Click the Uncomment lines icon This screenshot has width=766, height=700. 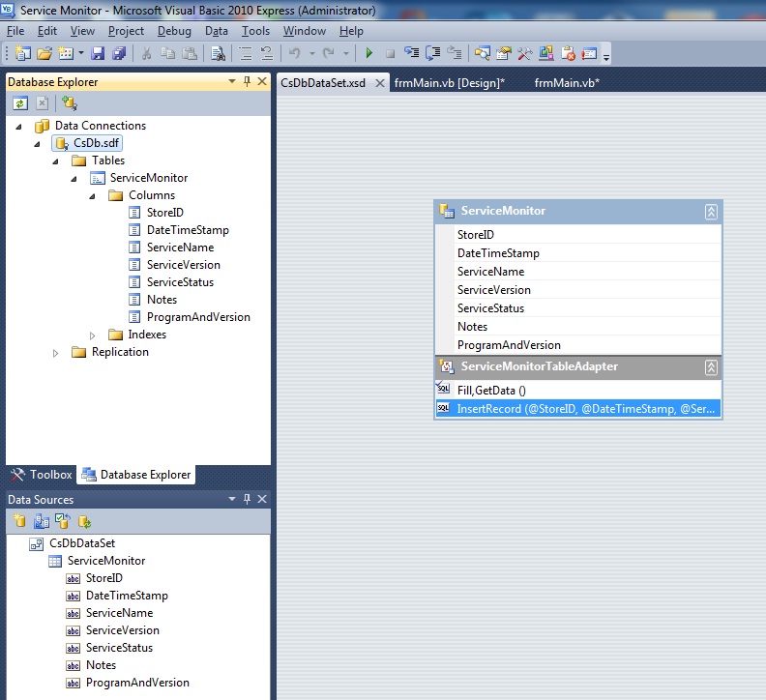pos(267,53)
